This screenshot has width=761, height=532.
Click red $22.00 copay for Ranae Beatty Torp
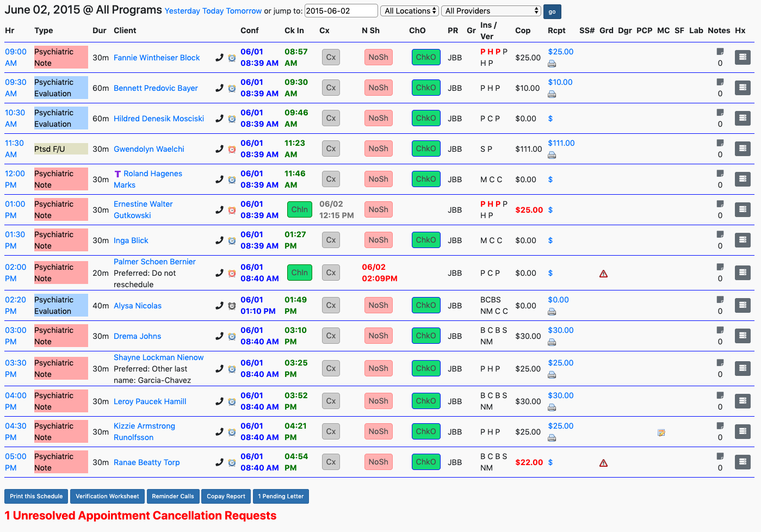pos(529,462)
